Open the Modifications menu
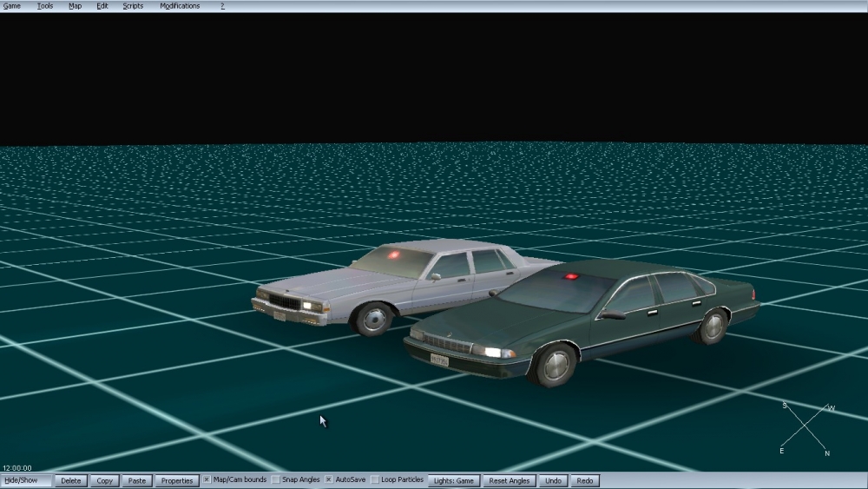The width and height of the screenshot is (868, 489). 180,6
